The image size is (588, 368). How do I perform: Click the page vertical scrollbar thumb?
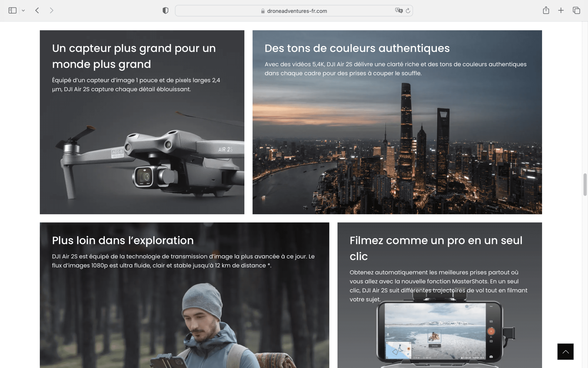click(585, 184)
